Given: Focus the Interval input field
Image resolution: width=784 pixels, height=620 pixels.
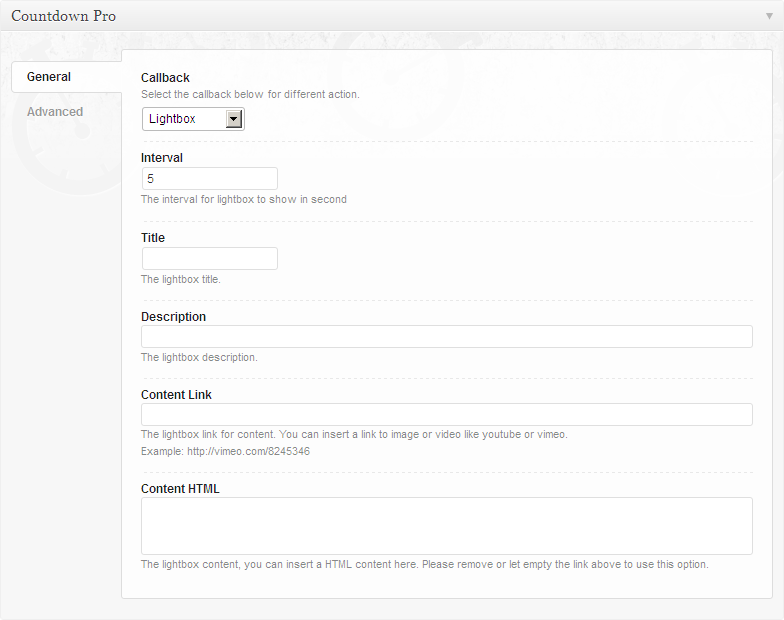Looking at the screenshot, I should 209,179.
